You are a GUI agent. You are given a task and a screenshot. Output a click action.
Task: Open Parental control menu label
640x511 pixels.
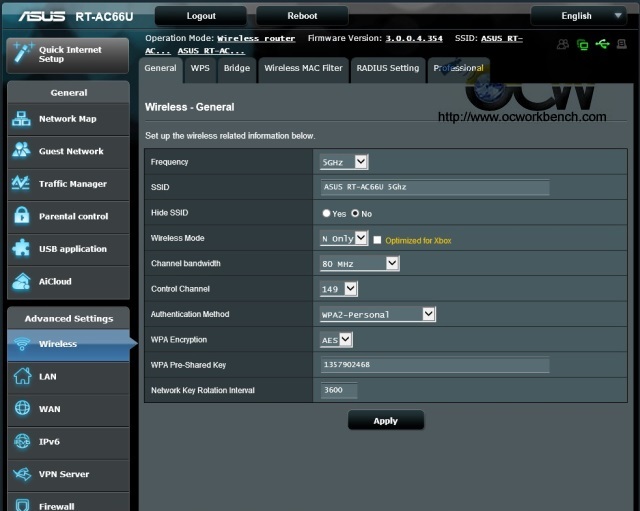73,216
